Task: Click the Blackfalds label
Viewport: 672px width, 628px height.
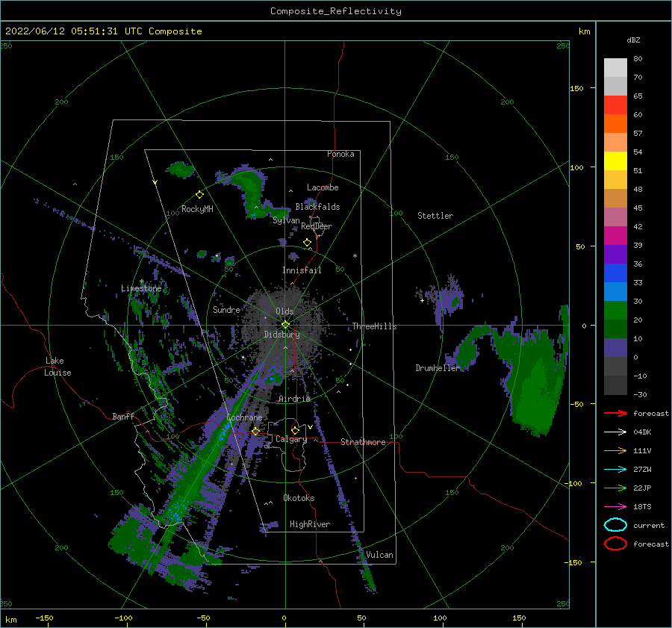Action: pos(317,207)
